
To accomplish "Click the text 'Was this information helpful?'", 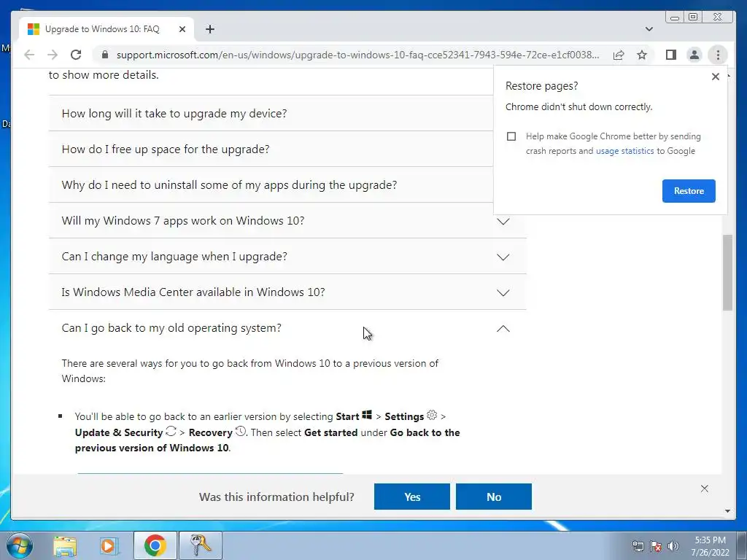I will tap(276, 497).
